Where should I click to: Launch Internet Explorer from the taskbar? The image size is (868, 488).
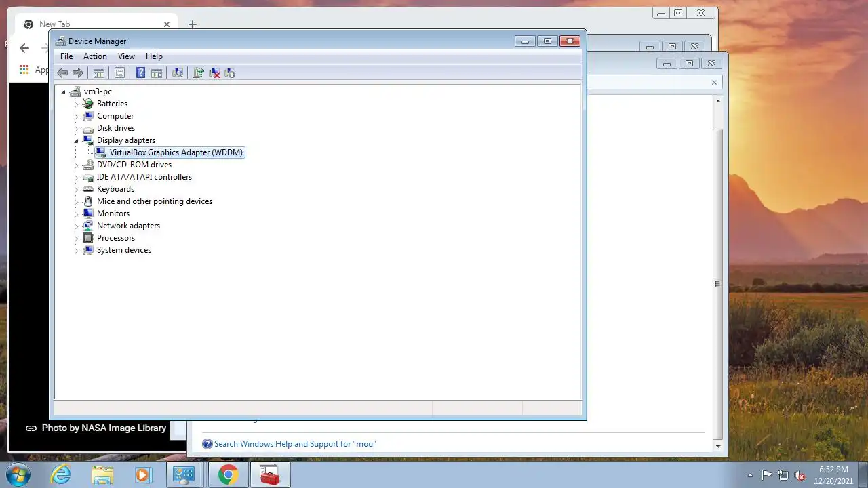tap(61, 474)
